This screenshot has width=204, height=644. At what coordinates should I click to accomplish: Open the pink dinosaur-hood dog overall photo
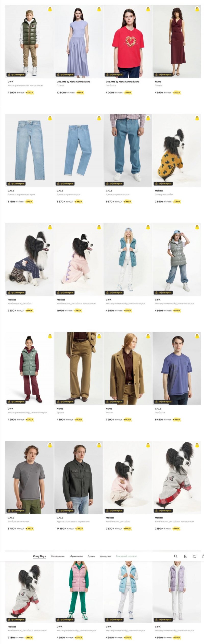78,259
